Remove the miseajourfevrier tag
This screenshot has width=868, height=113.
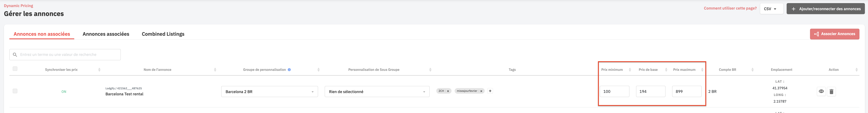tap(481, 91)
